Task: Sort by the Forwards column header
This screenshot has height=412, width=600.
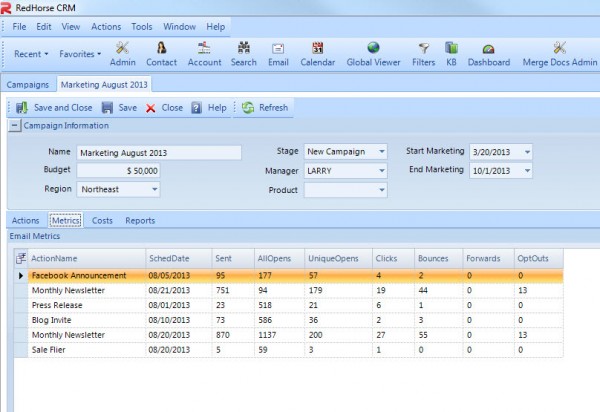Action: click(x=489, y=259)
